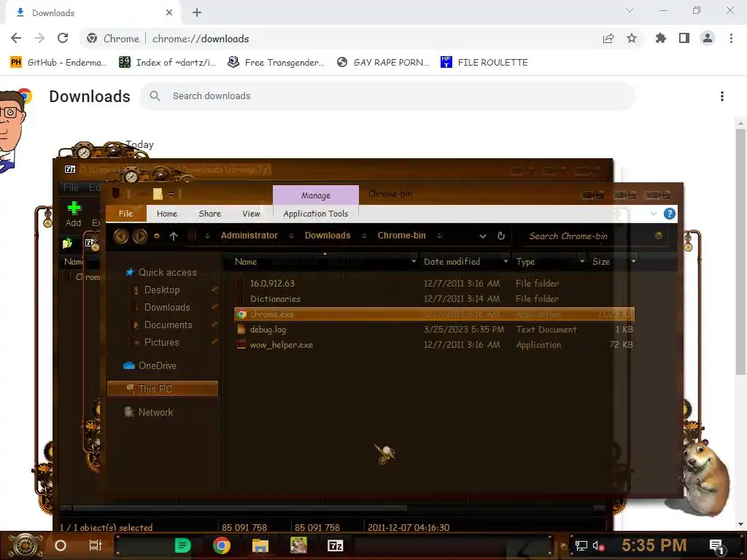Select the chrome.exe file row

click(435, 314)
